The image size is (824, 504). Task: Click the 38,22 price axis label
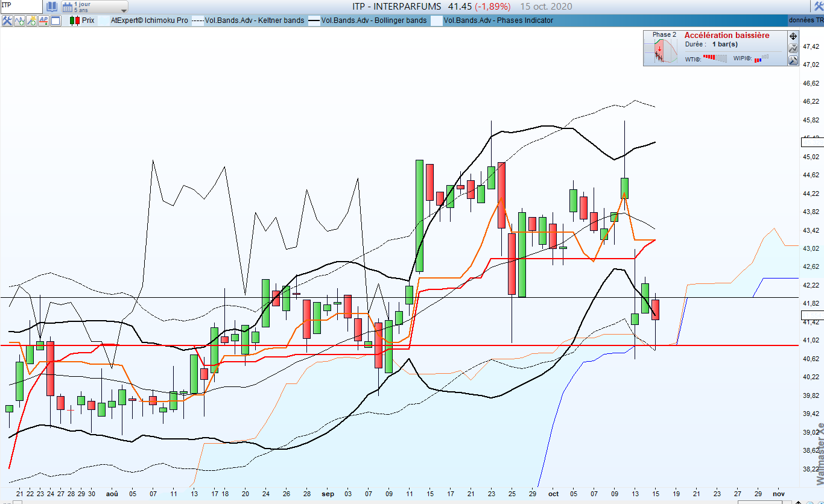811,468
